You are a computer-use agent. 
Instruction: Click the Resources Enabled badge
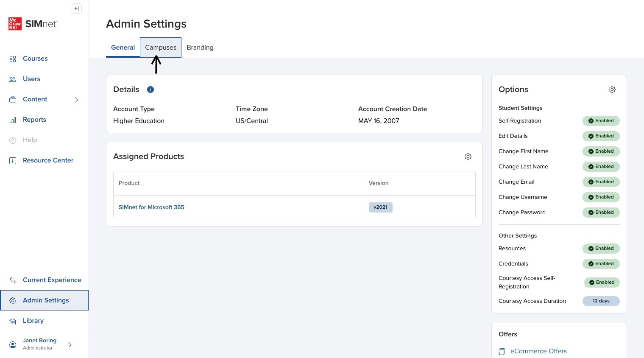601,249
